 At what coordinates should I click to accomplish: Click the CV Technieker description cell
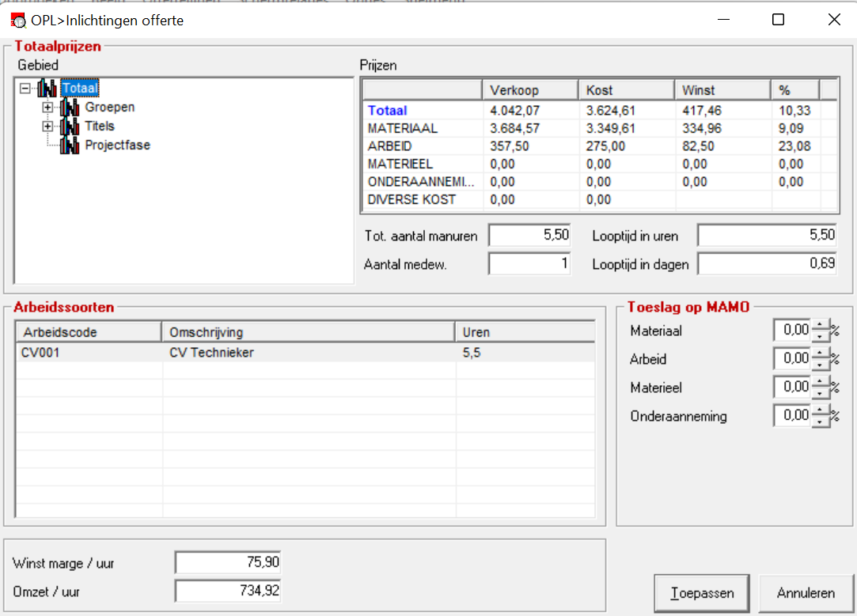tap(309, 352)
